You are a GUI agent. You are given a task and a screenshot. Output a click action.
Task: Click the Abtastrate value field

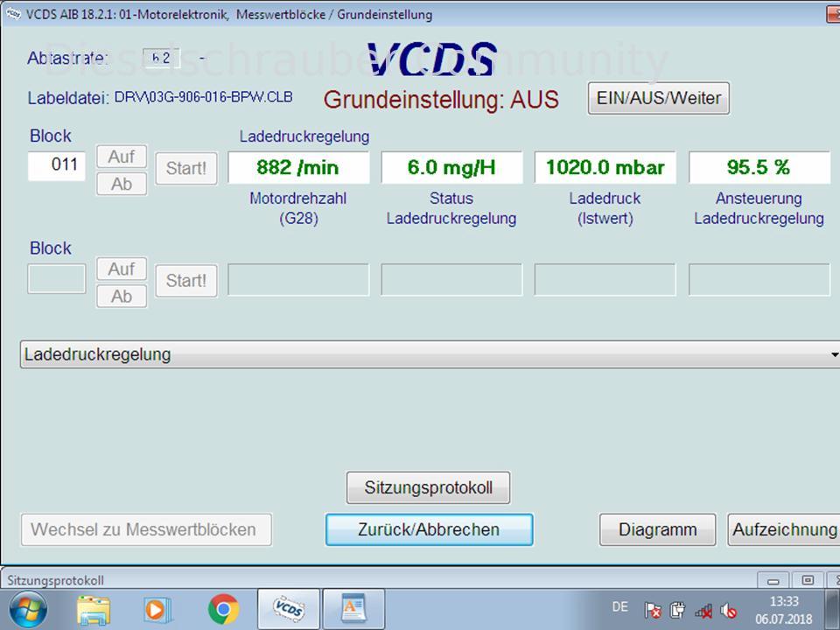(161, 58)
